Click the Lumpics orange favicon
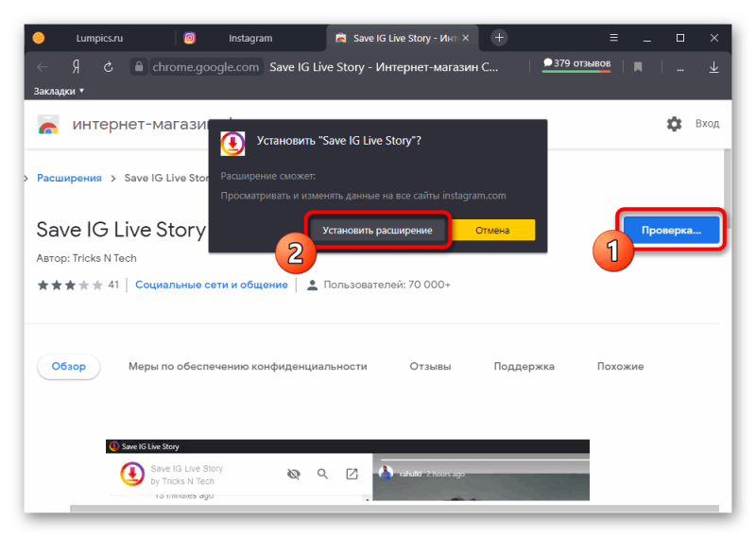Screen dimensions: 756x537 tap(39, 38)
